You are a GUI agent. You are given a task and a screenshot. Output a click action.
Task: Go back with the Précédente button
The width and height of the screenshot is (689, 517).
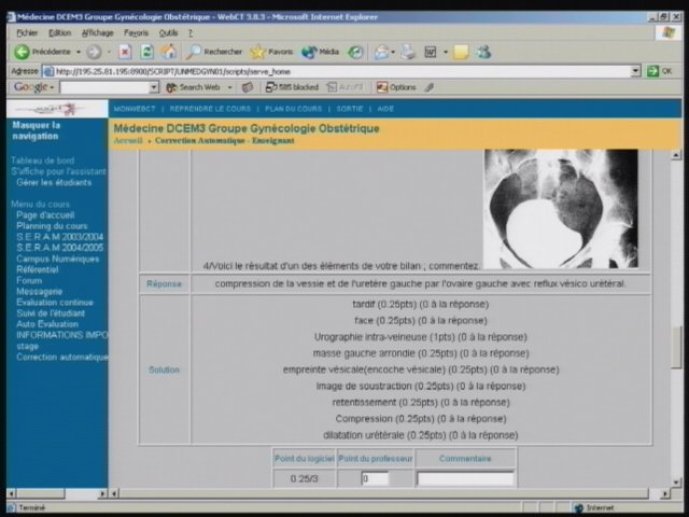(42, 52)
